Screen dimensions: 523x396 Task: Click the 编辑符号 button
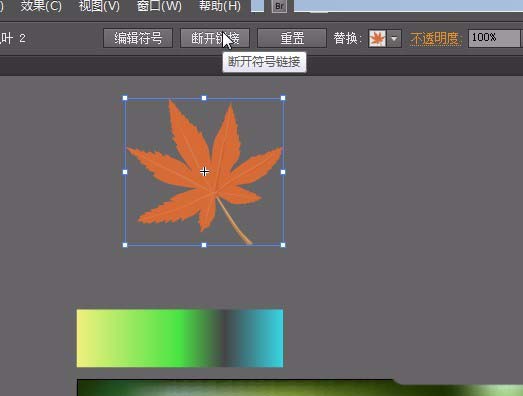click(x=138, y=38)
